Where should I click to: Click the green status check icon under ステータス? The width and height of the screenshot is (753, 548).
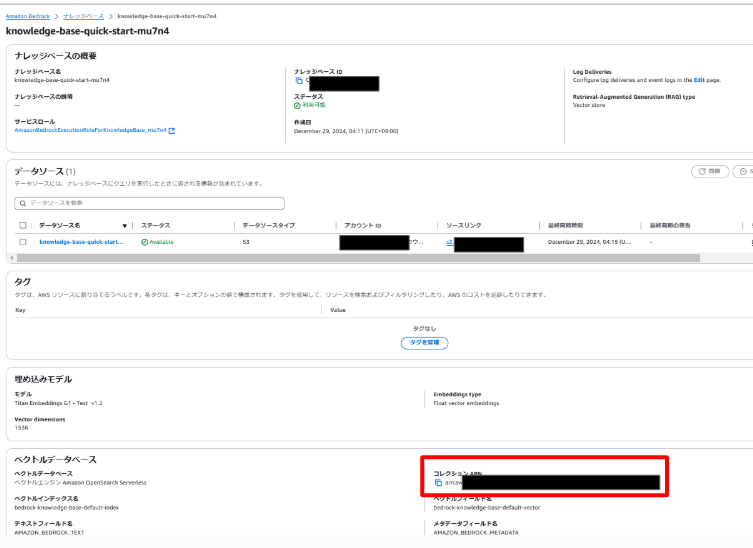297,105
